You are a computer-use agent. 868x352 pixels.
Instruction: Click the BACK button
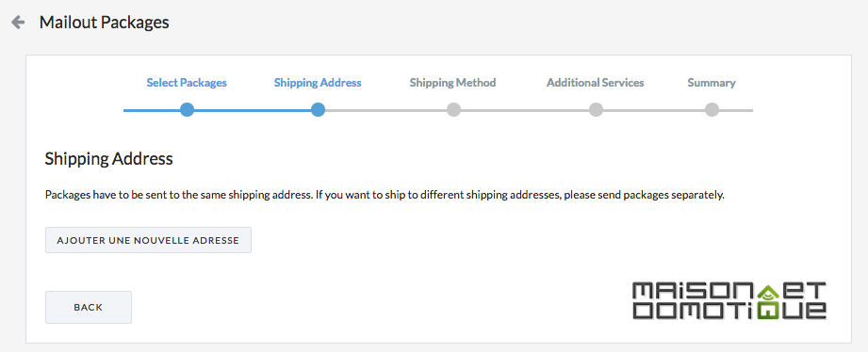click(89, 307)
